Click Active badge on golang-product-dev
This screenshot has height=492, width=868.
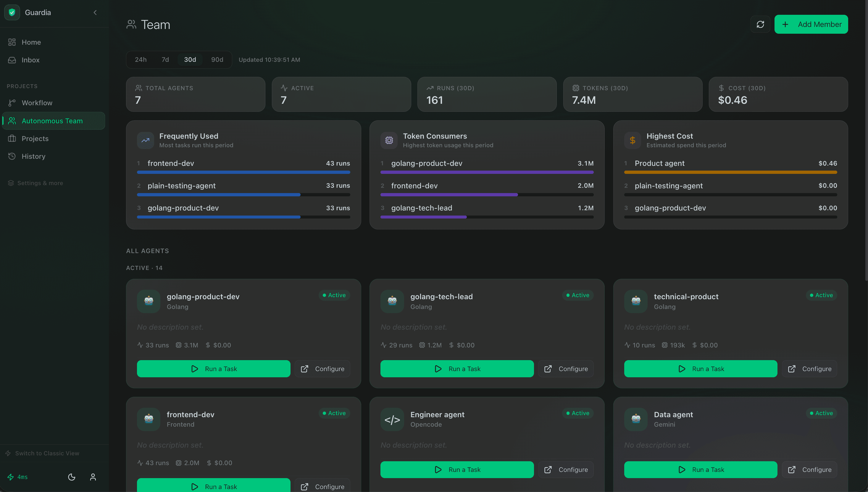click(334, 295)
